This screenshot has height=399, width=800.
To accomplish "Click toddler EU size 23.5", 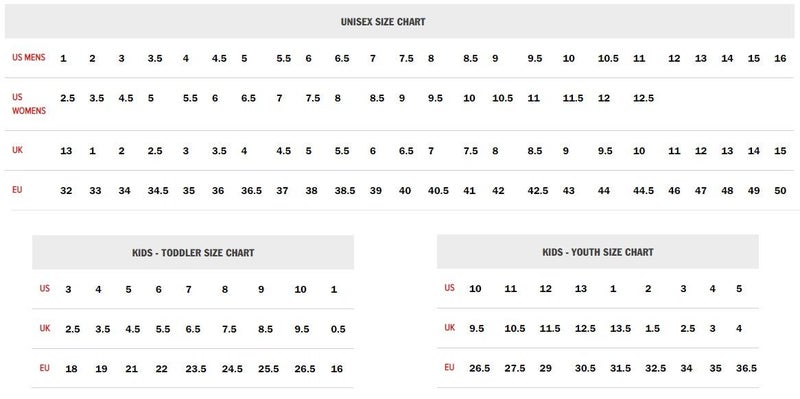I will (x=196, y=369).
